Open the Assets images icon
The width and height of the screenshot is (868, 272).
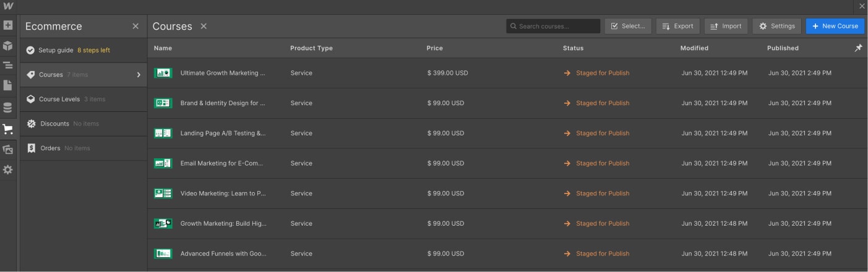point(7,149)
